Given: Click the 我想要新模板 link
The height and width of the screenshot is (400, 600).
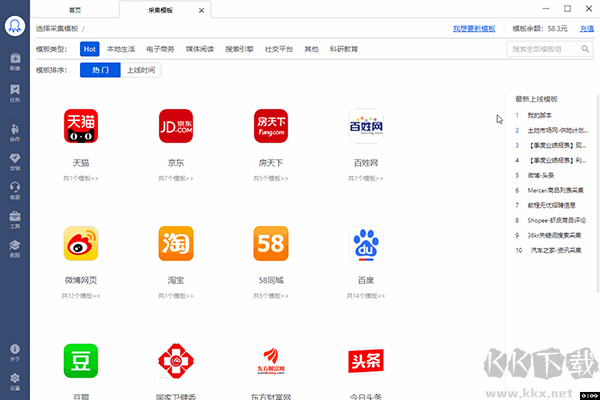Looking at the screenshot, I should point(474,29).
